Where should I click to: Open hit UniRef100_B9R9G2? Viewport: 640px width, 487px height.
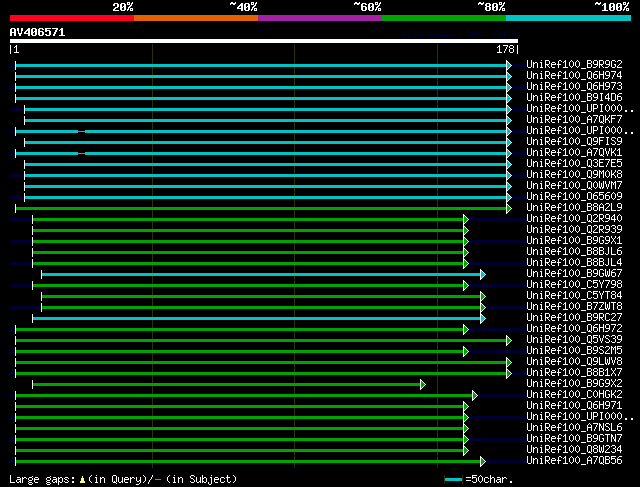(x=574, y=64)
